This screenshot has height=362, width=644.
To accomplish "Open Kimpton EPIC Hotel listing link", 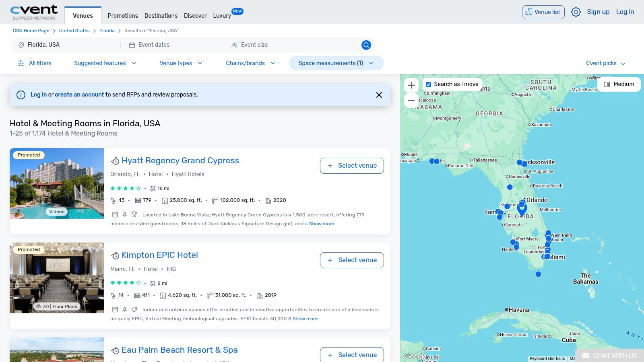I will (x=160, y=255).
